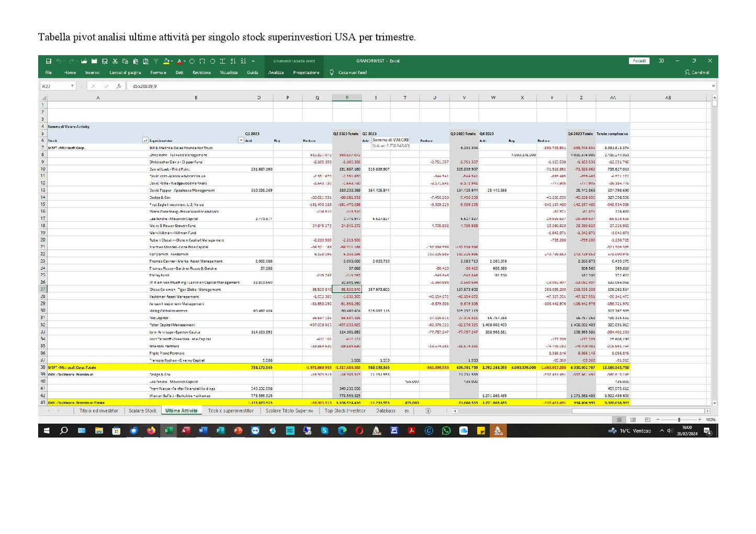Cancel formula entry with the X icon
This screenshot has height=534, width=756.
(93, 86)
